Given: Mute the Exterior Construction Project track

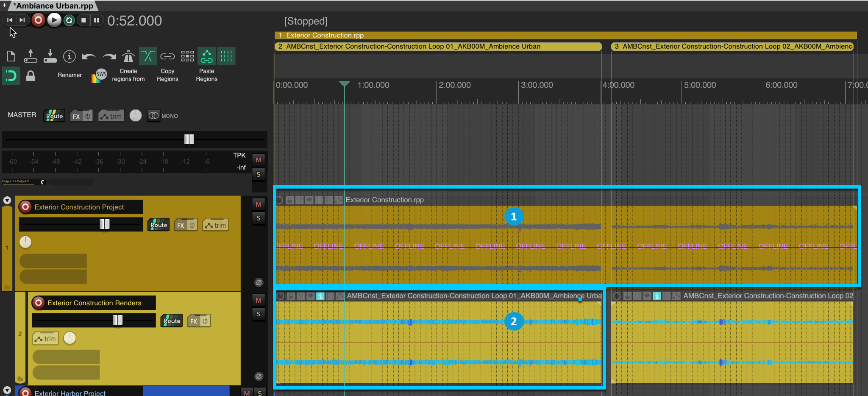Looking at the screenshot, I should (x=259, y=204).
